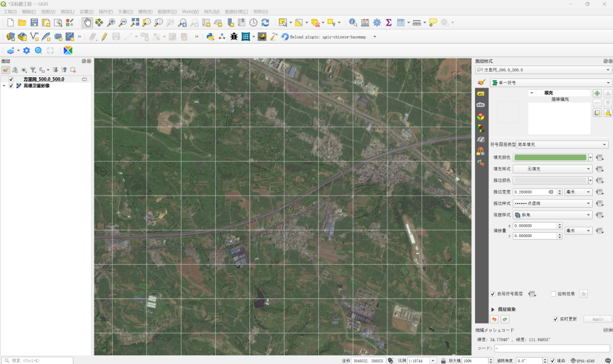
Task: Open the 3D View tab in layer styling
Action: [481, 116]
